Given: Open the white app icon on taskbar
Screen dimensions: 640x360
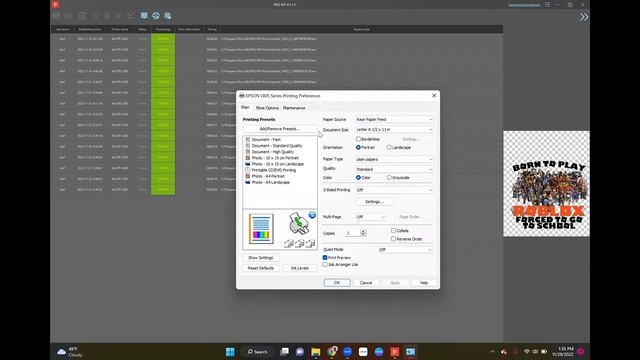Looking at the screenshot, I should point(363,351).
